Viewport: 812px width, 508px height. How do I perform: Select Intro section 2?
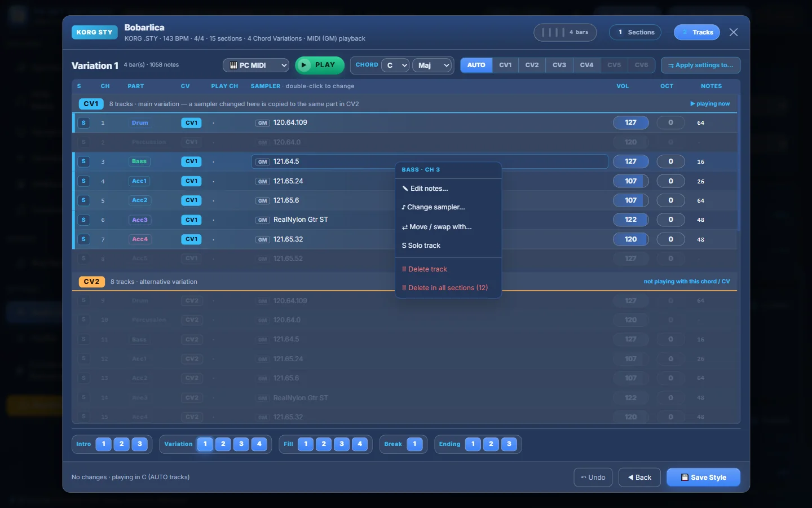click(x=122, y=444)
